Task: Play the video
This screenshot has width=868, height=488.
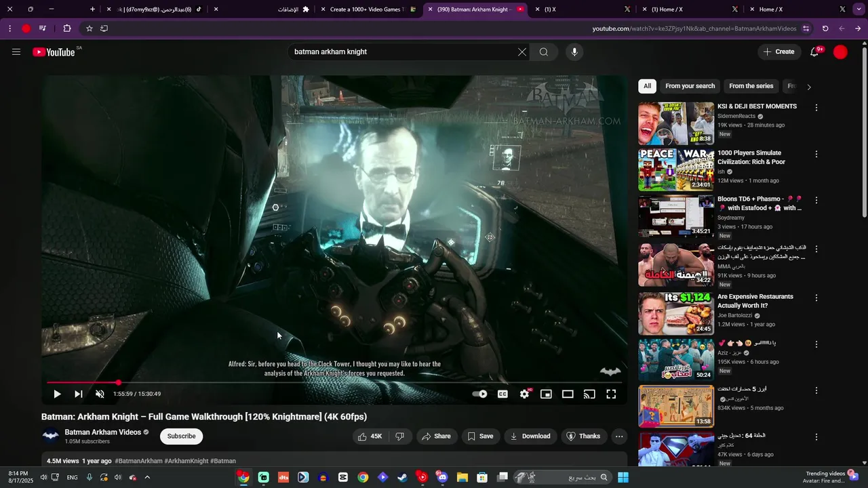Action: tap(57, 394)
